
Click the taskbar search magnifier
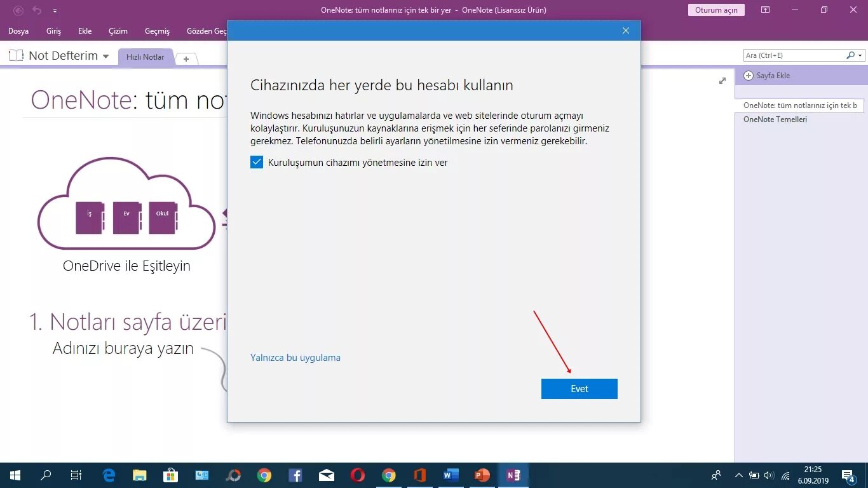click(46, 475)
